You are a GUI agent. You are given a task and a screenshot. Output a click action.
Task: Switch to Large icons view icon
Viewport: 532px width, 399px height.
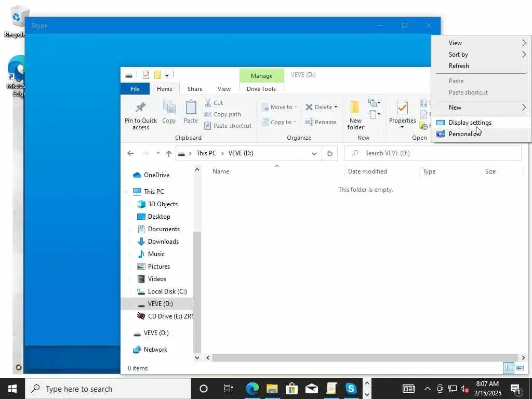[x=520, y=368]
